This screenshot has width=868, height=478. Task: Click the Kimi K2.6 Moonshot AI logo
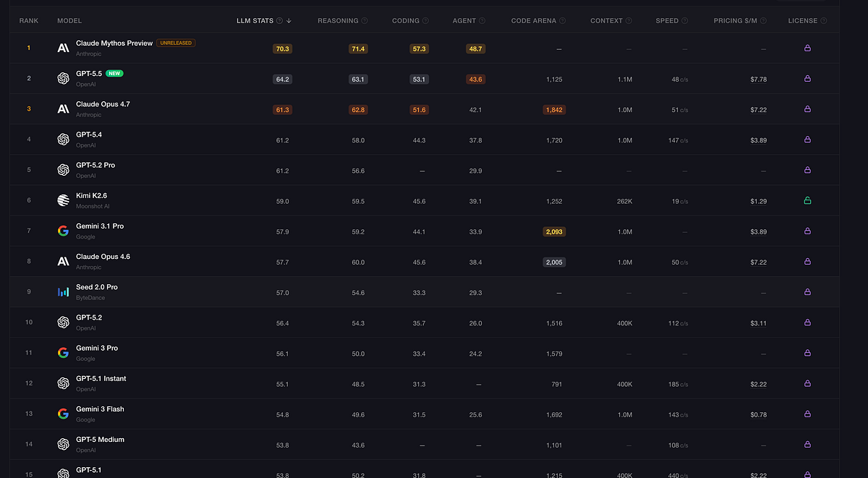pos(63,200)
